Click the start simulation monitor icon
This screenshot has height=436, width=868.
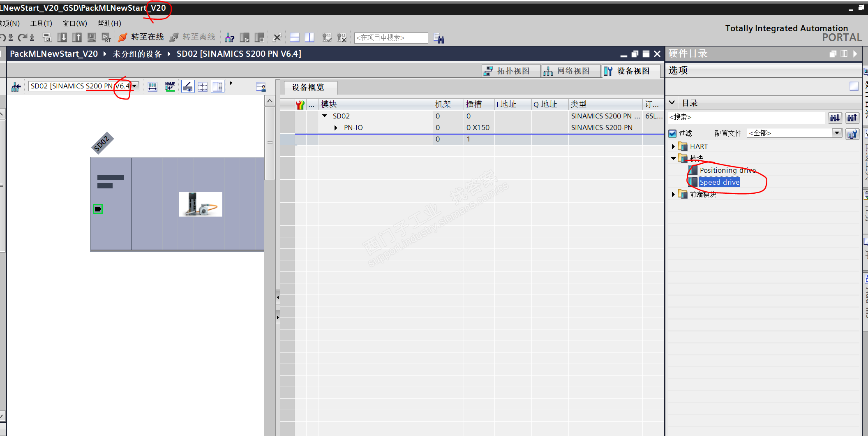(92, 38)
